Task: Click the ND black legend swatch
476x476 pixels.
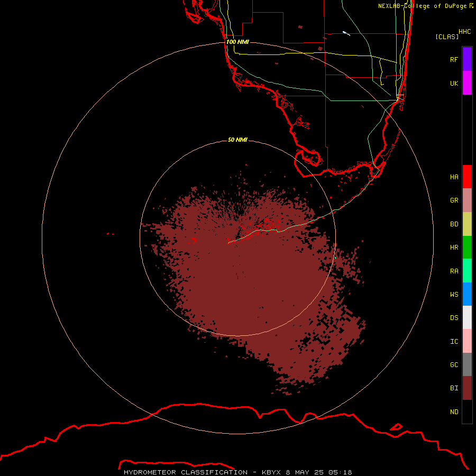Action: 467,411
